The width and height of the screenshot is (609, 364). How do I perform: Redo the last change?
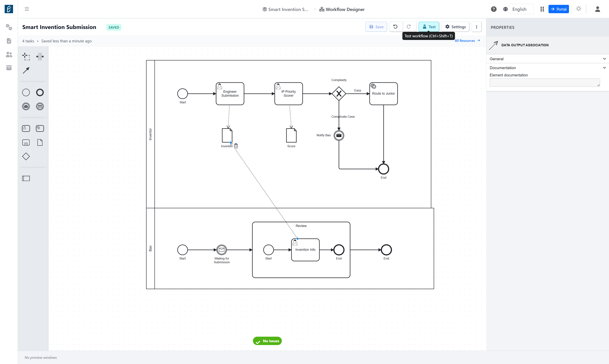pos(409,27)
